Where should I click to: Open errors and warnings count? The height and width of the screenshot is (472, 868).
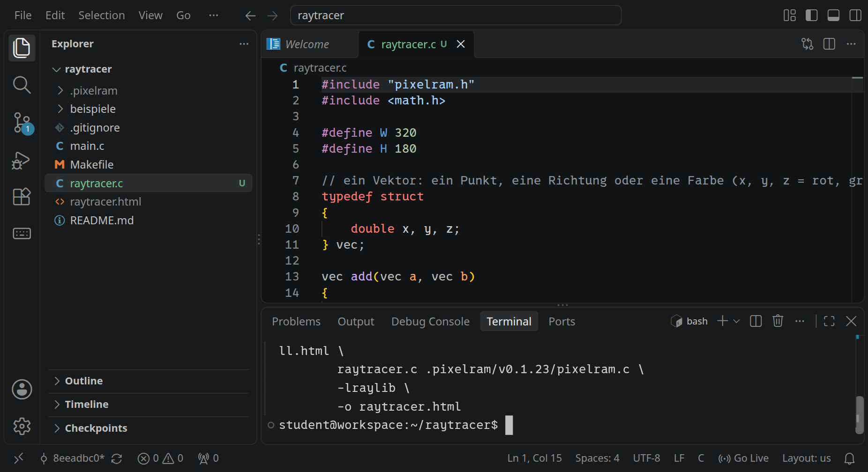pyautogui.click(x=160, y=458)
